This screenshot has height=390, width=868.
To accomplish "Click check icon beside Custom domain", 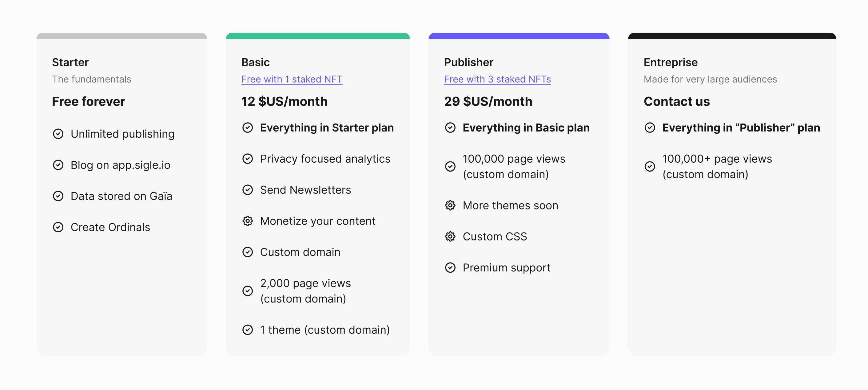I will (248, 252).
